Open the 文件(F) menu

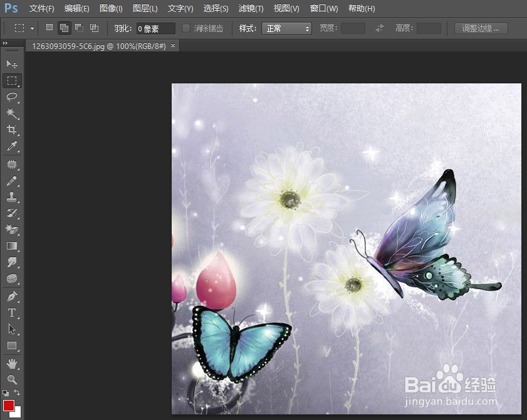coord(42,8)
